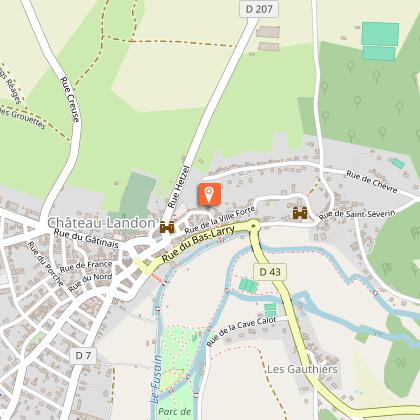Click the Rue de Chèvre label

point(372,182)
